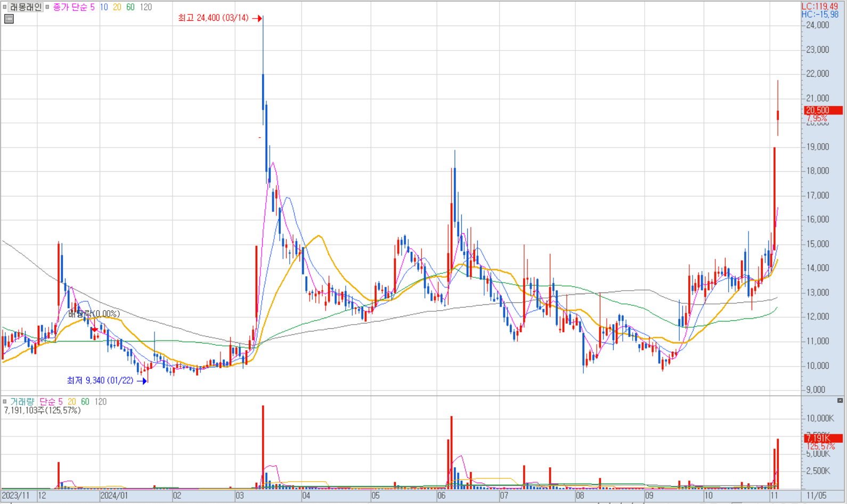Click the red 7,191K volume tag
The image size is (847, 504).
[x=823, y=438]
